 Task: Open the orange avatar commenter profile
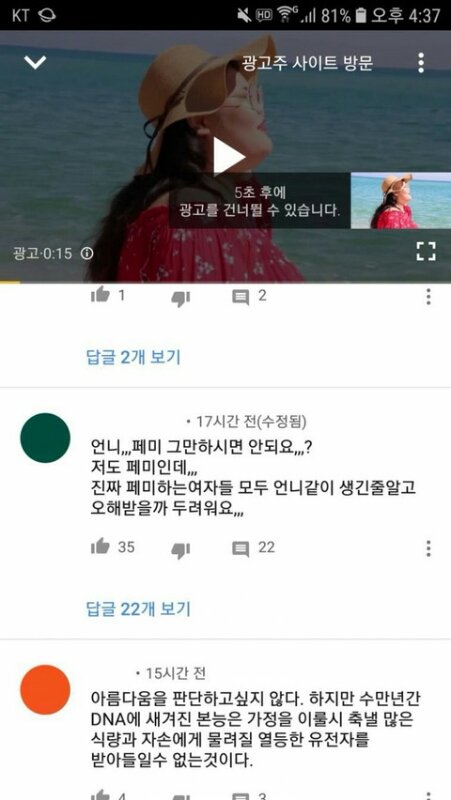click(x=45, y=690)
